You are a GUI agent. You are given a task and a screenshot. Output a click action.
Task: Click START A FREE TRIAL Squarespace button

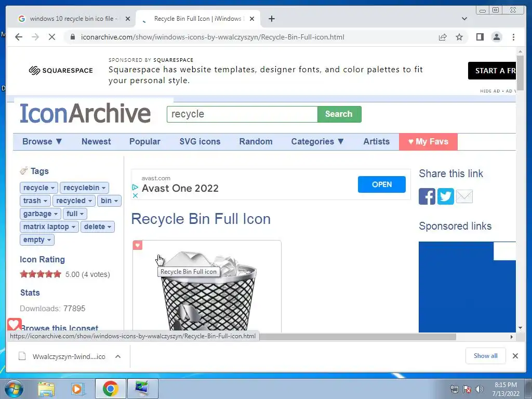point(492,71)
